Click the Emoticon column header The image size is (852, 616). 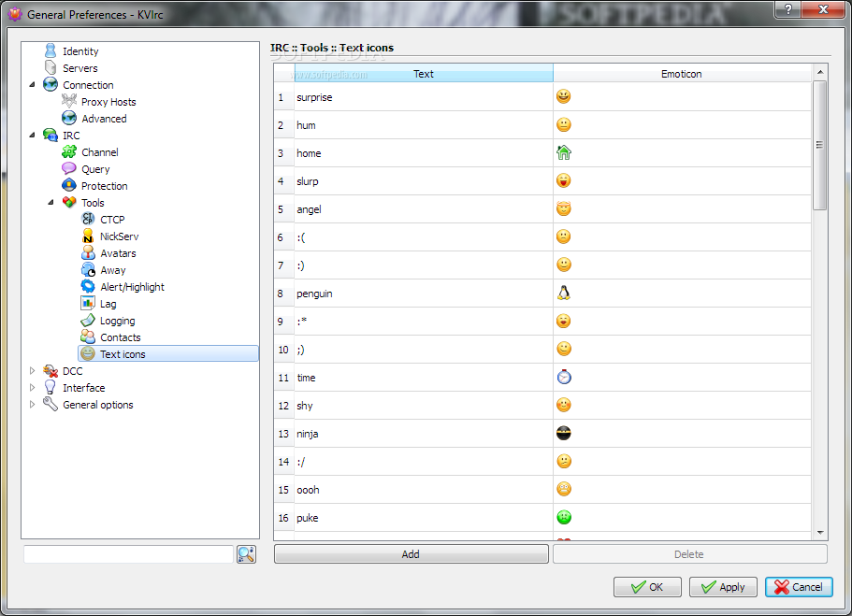(x=682, y=73)
